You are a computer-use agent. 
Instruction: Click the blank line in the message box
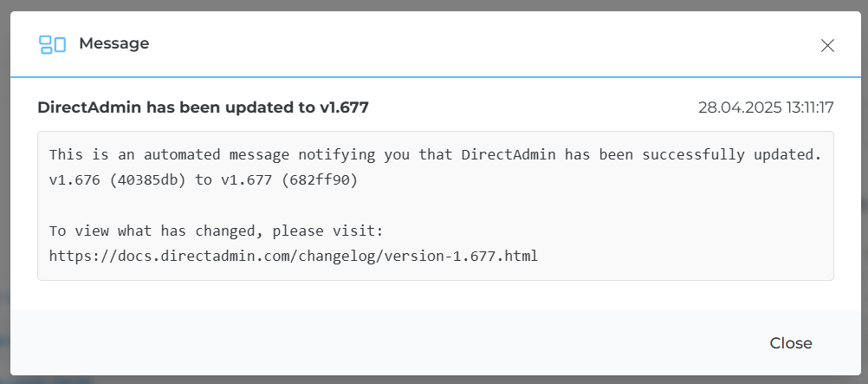[x=433, y=205]
